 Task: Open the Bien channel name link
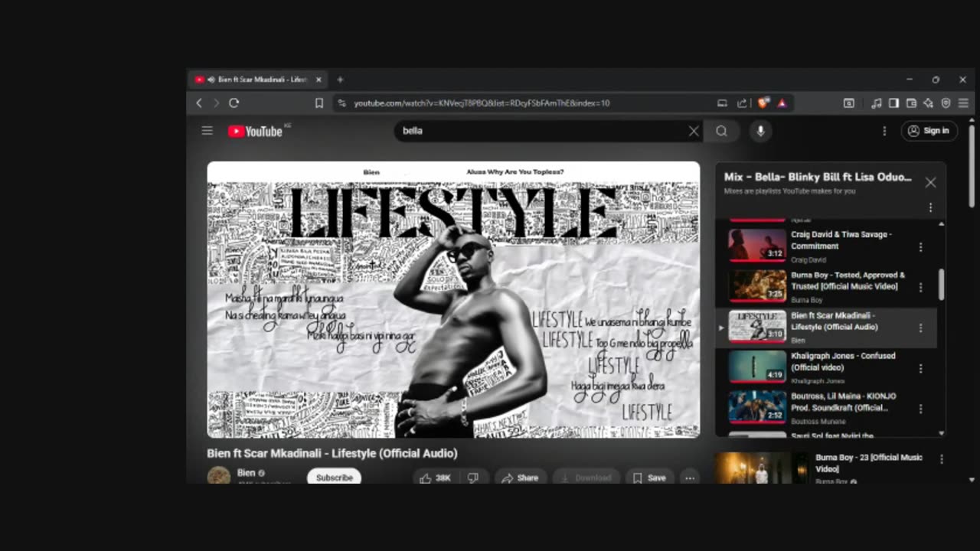tap(246, 473)
